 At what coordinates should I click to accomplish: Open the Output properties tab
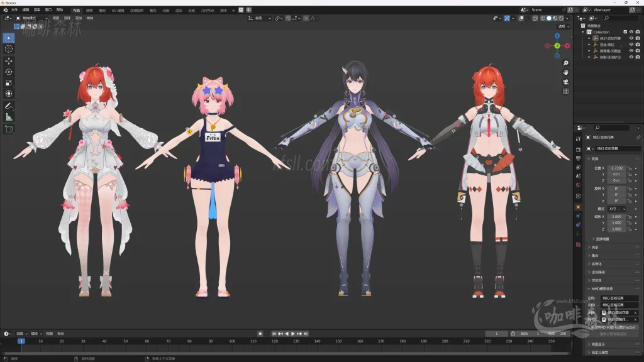pyautogui.click(x=579, y=158)
